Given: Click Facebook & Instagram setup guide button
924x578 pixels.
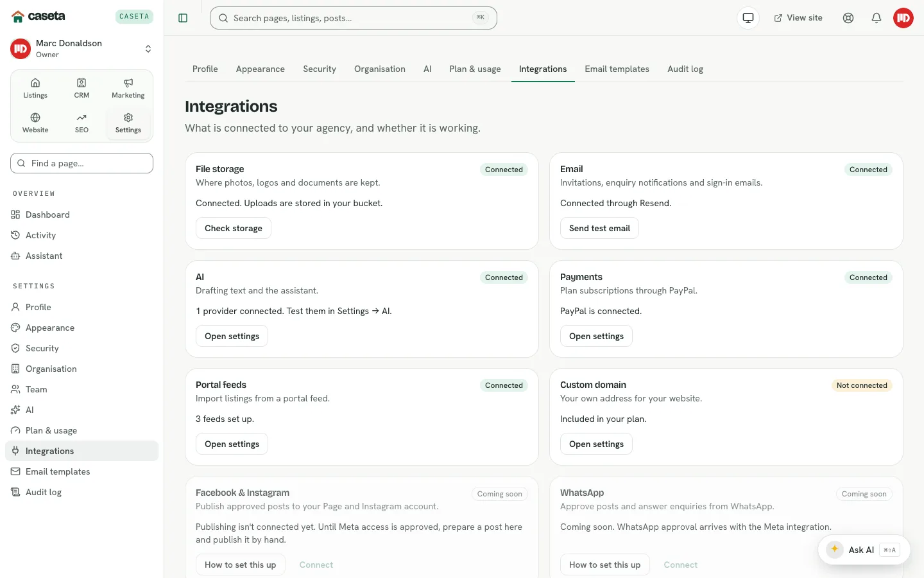Looking at the screenshot, I should [x=240, y=565].
